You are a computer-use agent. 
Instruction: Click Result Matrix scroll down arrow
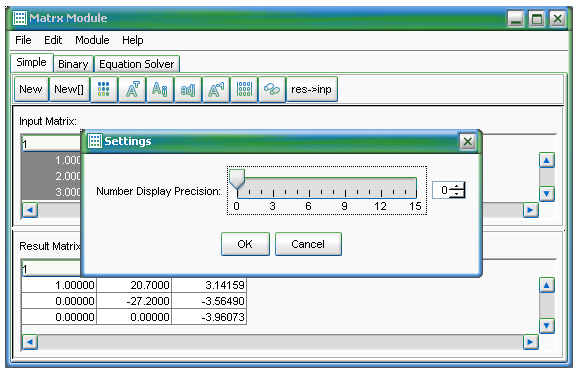click(547, 326)
